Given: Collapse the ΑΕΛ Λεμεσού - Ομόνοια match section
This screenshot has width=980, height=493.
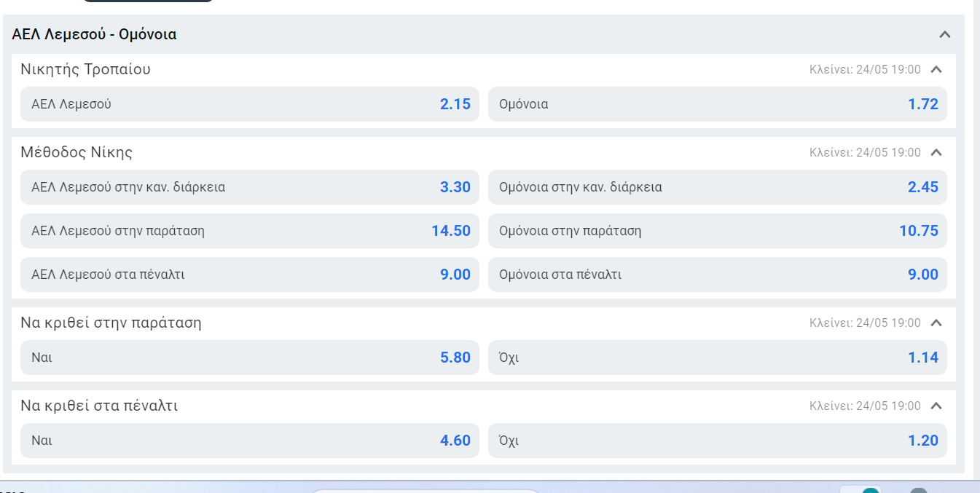Looking at the screenshot, I should (945, 34).
